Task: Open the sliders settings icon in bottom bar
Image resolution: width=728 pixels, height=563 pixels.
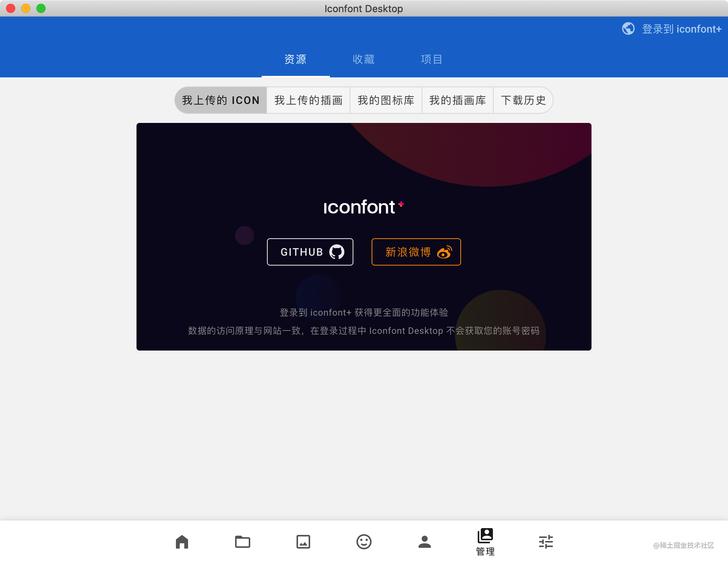Action: [546, 542]
